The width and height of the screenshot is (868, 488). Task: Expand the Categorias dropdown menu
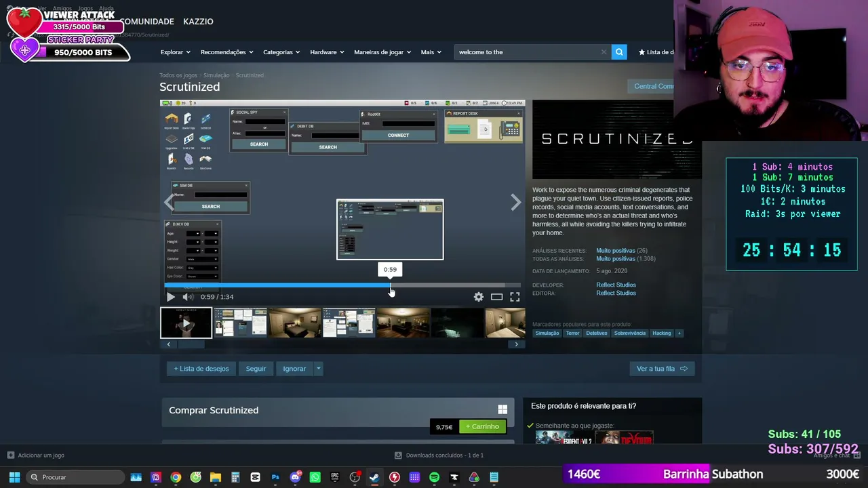click(x=281, y=52)
